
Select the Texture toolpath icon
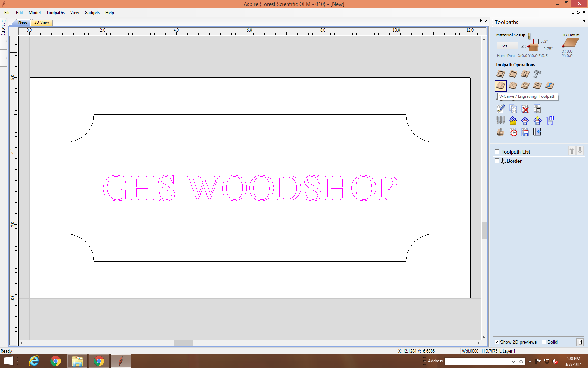pos(525,86)
